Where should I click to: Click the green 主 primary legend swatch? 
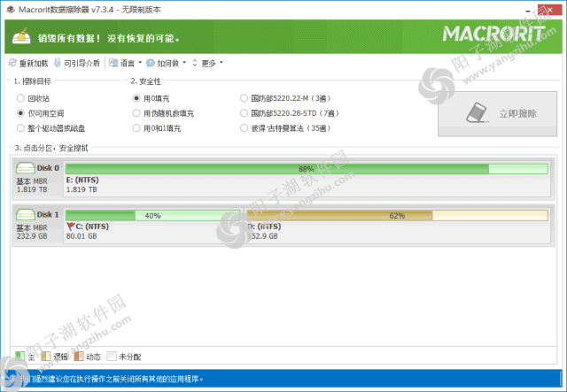(x=20, y=357)
